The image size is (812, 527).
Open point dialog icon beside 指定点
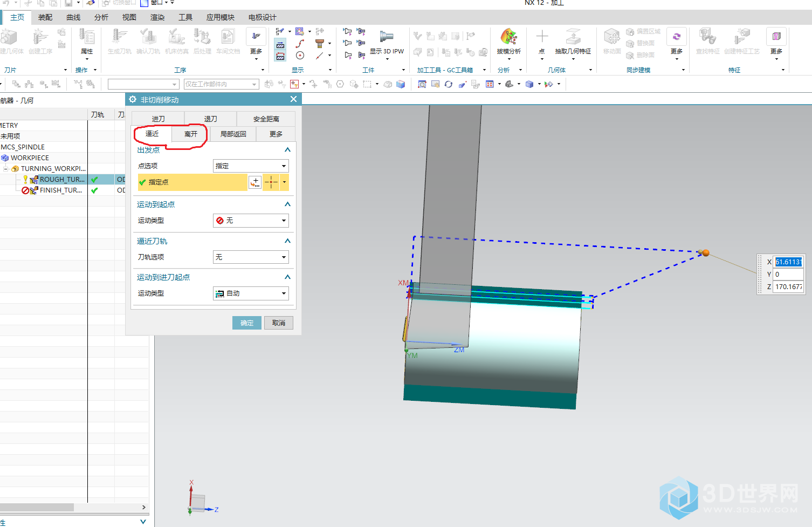(255, 182)
